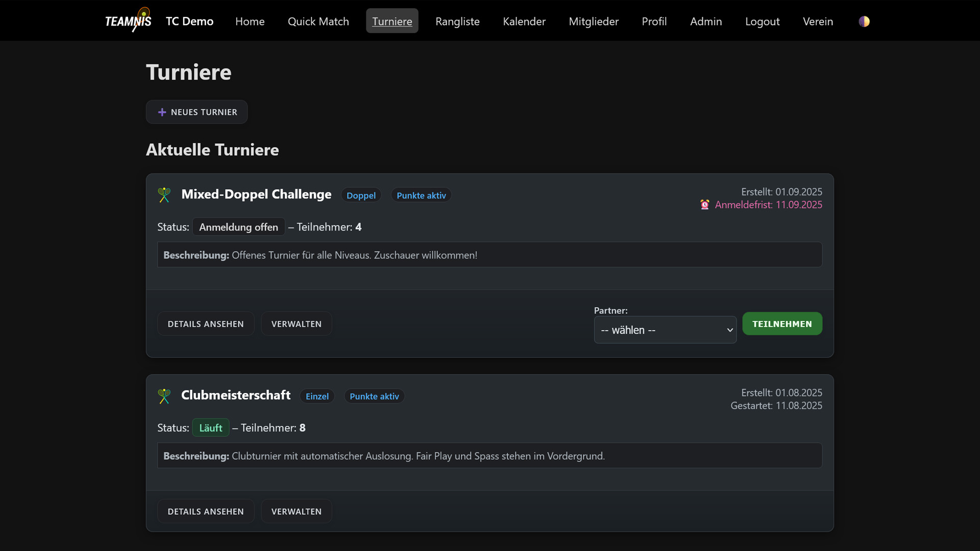Open the Kalender page
The width and height of the screenshot is (980, 551).
(524, 21)
